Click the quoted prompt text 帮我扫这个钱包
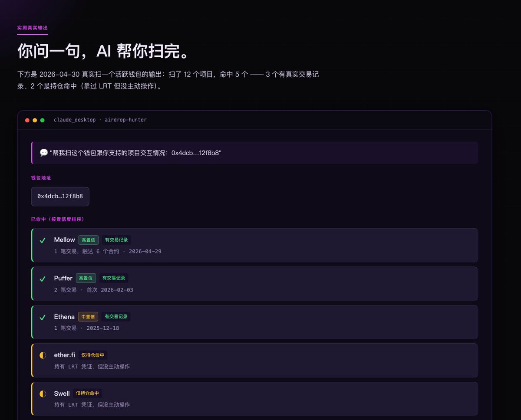 (x=136, y=153)
